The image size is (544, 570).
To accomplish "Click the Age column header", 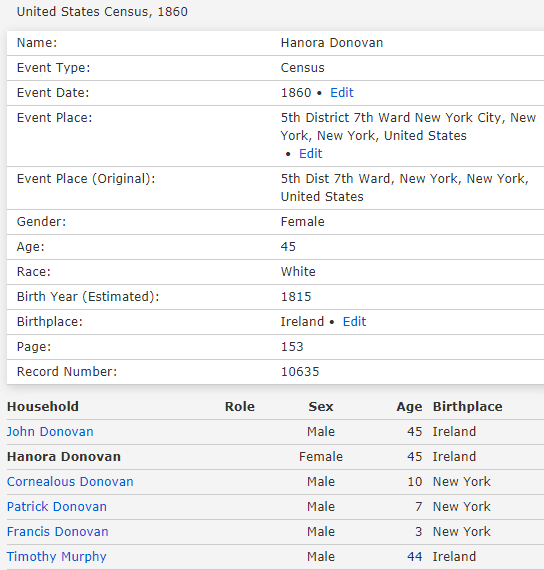I will tap(409, 407).
